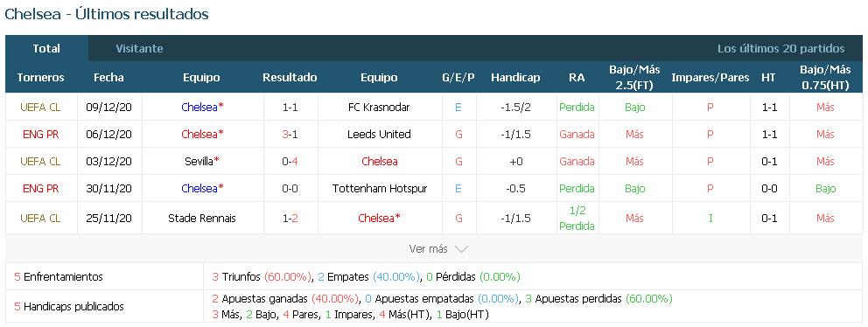
Task: Select the ENG PR entry dated 06/12/20
Action: coord(40,135)
